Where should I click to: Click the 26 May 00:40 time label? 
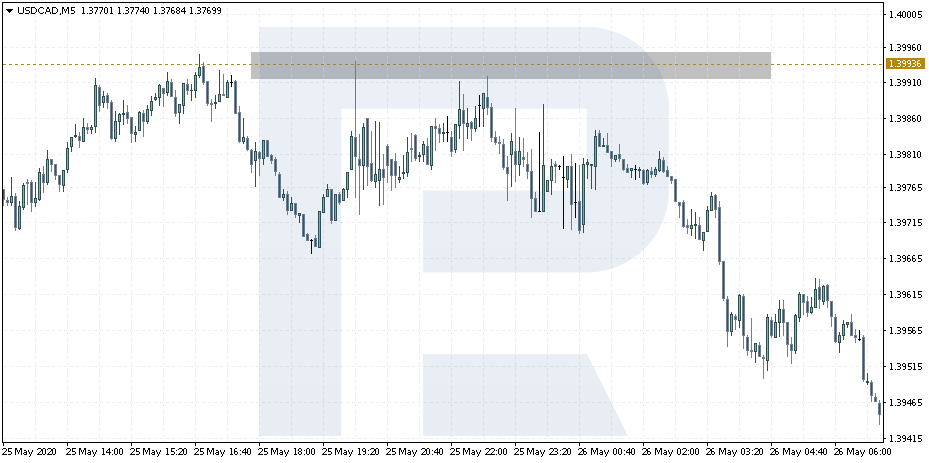[607, 452]
